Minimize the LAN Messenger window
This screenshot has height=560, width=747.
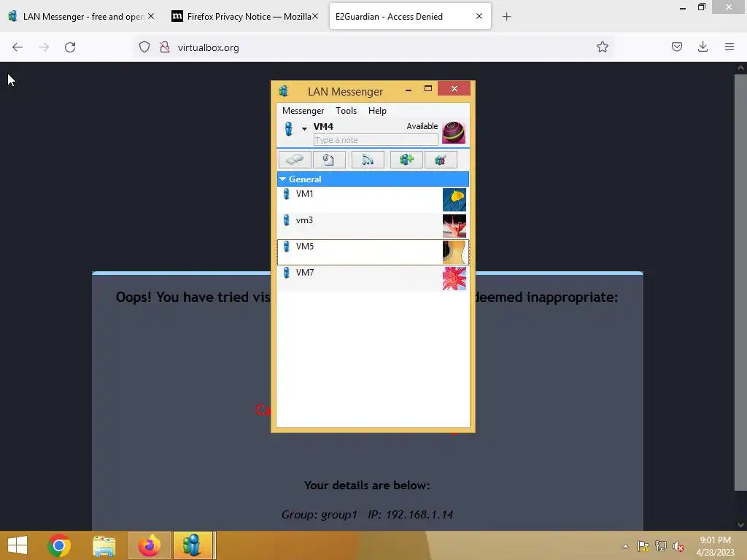click(409, 89)
